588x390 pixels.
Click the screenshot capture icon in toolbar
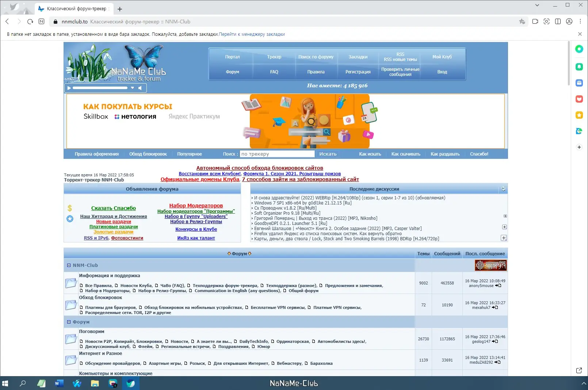[x=546, y=22]
